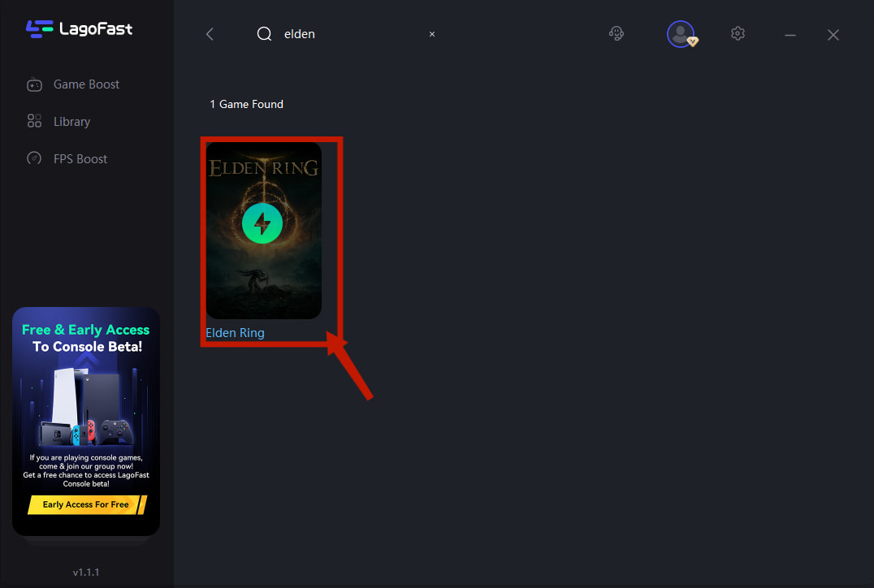Open the settings gear icon

[x=738, y=33]
